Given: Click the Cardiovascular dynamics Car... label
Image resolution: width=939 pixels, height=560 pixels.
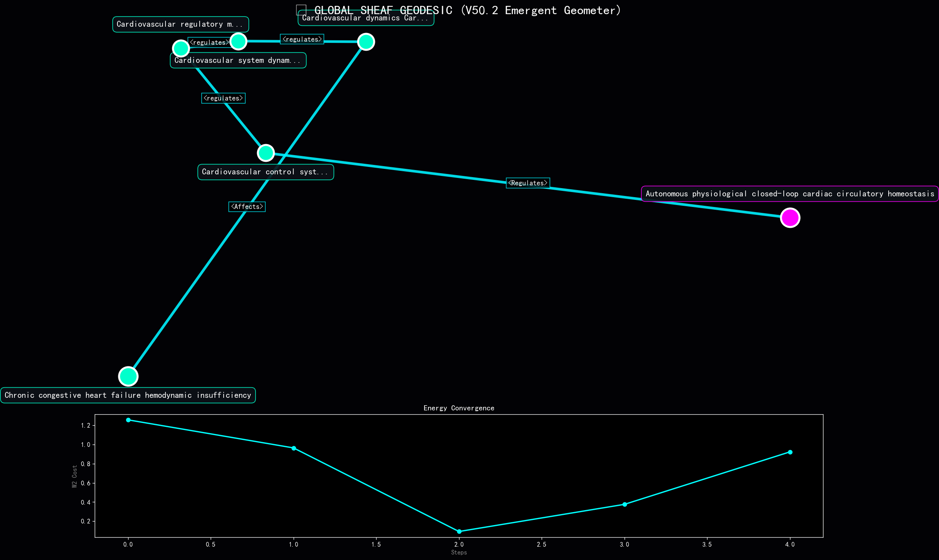Looking at the screenshot, I should point(366,18).
